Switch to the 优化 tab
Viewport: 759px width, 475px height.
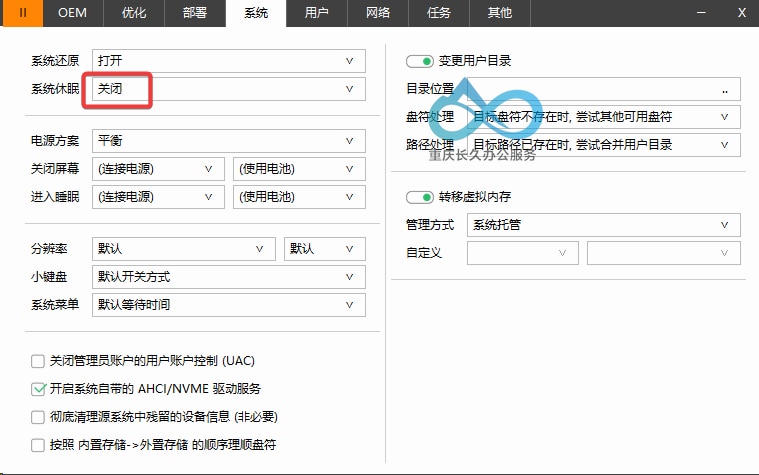(134, 13)
